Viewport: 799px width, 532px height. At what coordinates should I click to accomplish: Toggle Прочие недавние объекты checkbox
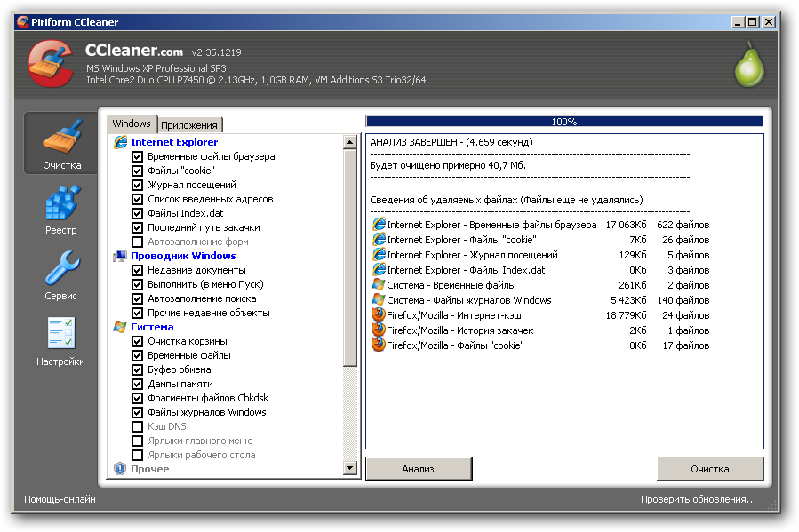tap(137, 314)
